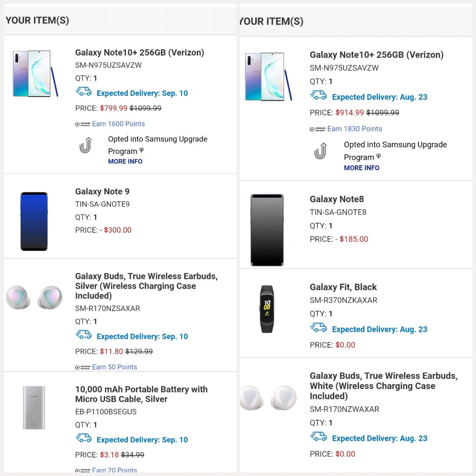Open the Galaxy Note8 trade-in image
Screen dimensions: 476x476
(267, 230)
